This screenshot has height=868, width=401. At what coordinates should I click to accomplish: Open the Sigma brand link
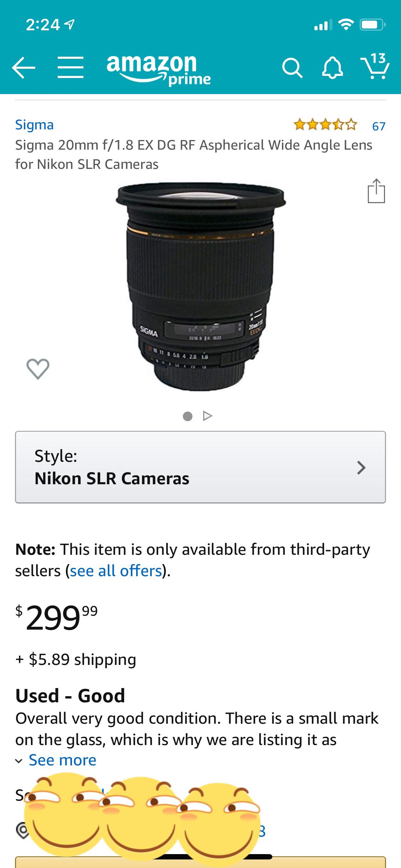click(34, 125)
